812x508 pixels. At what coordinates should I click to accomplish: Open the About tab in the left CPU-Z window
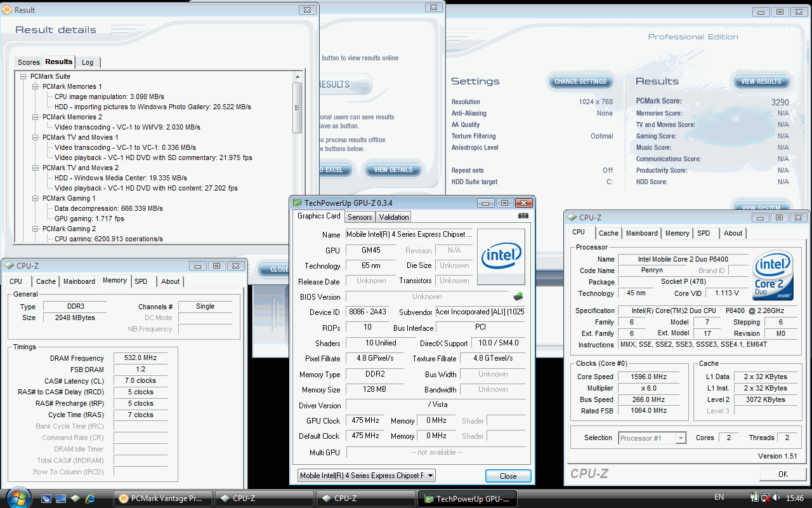[x=170, y=281]
